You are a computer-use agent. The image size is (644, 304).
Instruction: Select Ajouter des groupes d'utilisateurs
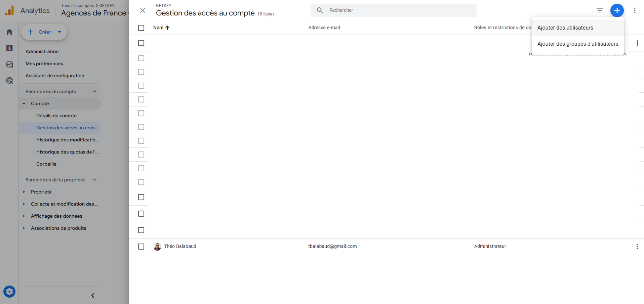pyautogui.click(x=578, y=44)
